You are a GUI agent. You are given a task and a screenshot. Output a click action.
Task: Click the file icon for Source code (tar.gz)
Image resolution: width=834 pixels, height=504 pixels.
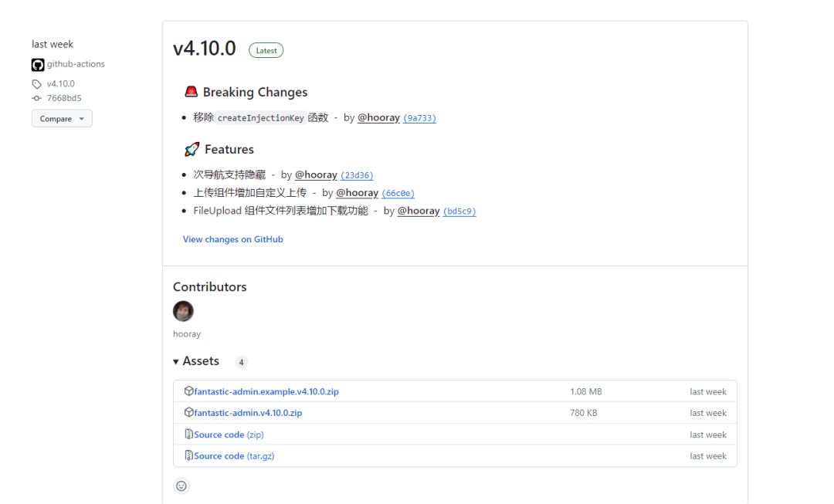188,456
